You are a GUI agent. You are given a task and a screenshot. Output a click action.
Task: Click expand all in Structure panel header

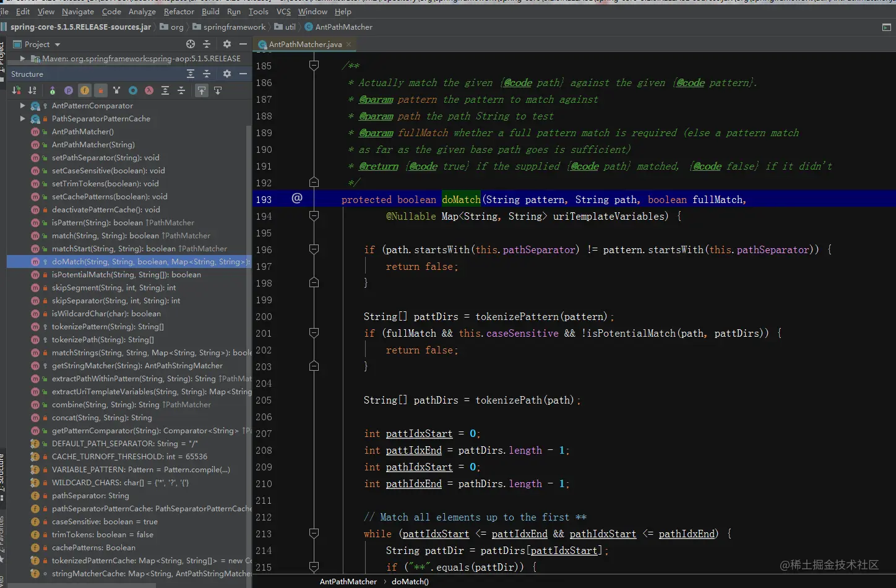point(191,74)
